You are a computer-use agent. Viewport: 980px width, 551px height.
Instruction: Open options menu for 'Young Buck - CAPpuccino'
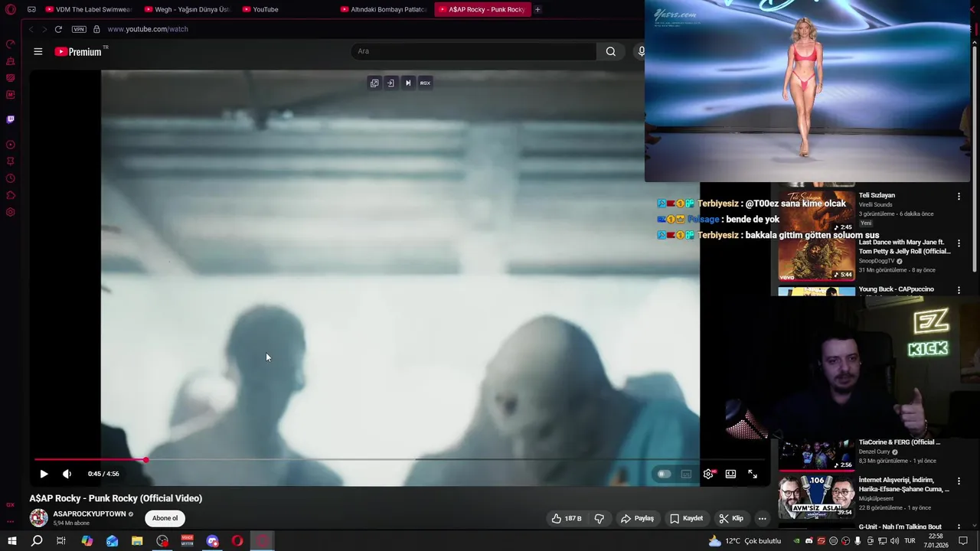pyautogui.click(x=959, y=290)
